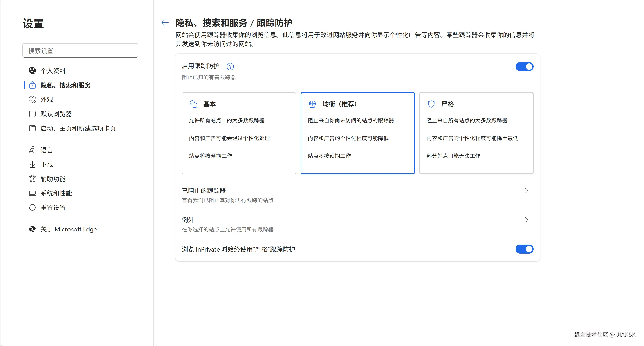Viewport: 644px width, 346px height.
Task: Select the 外观 appearance settings icon
Action: click(x=32, y=99)
